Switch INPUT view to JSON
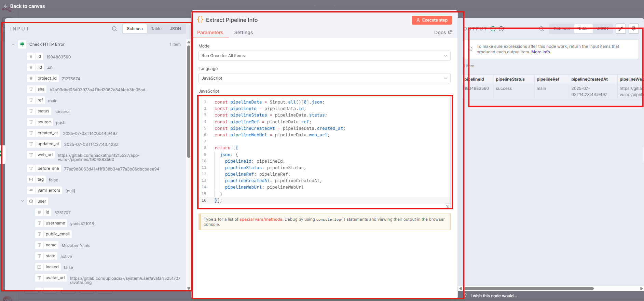Screen dimensions: 644x301 click(175, 29)
